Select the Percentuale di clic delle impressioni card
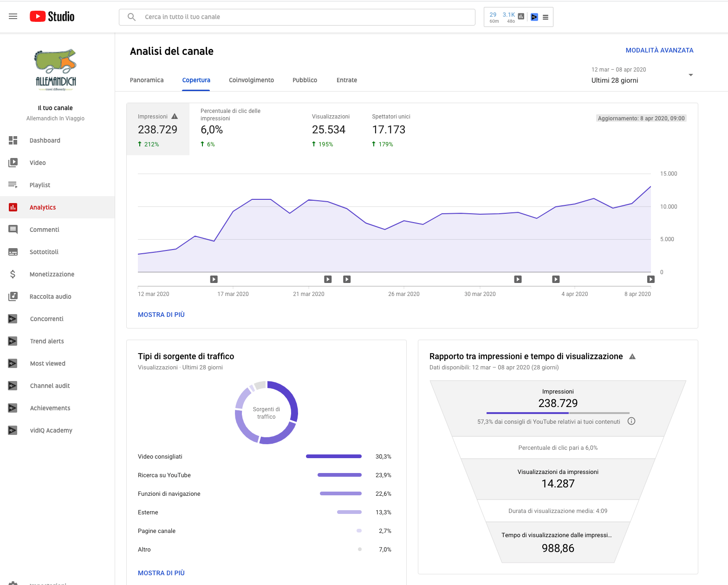The width and height of the screenshot is (728, 585). (245, 129)
